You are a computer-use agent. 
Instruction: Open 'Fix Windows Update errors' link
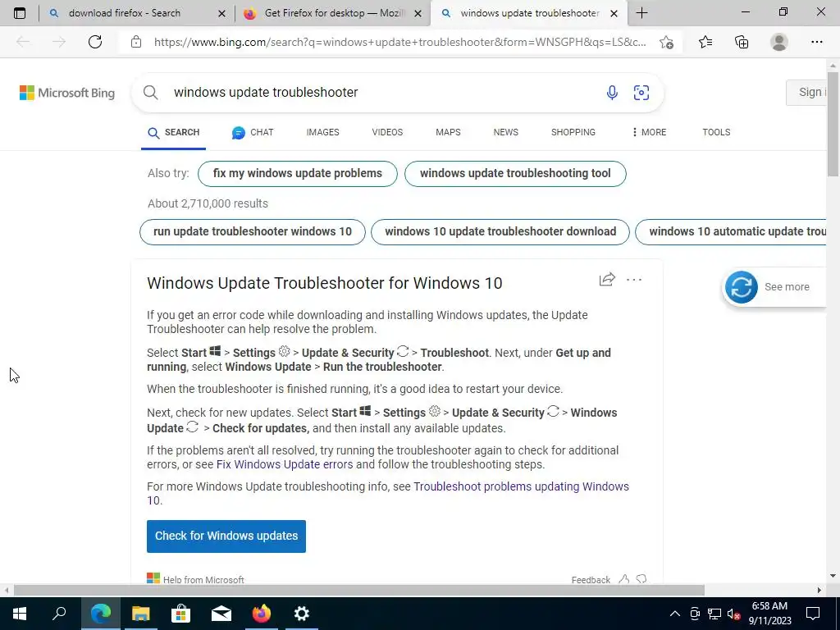click(285, 464)
